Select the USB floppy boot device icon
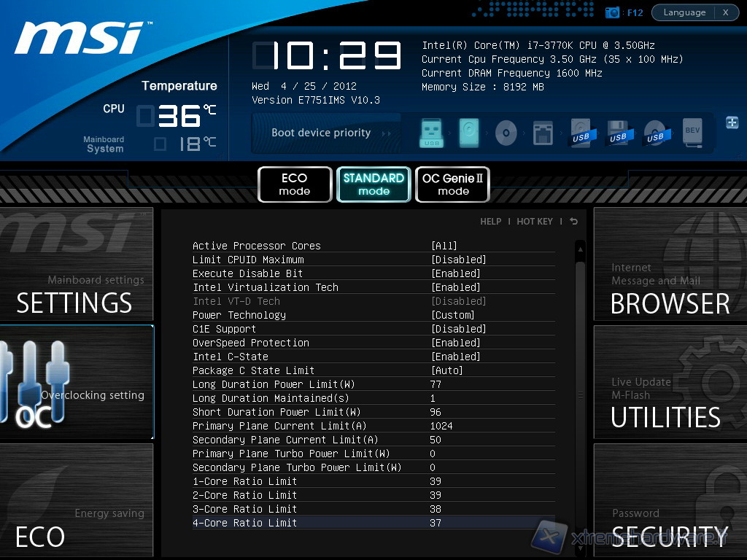 pyautogui.click(x=617, y=133)
